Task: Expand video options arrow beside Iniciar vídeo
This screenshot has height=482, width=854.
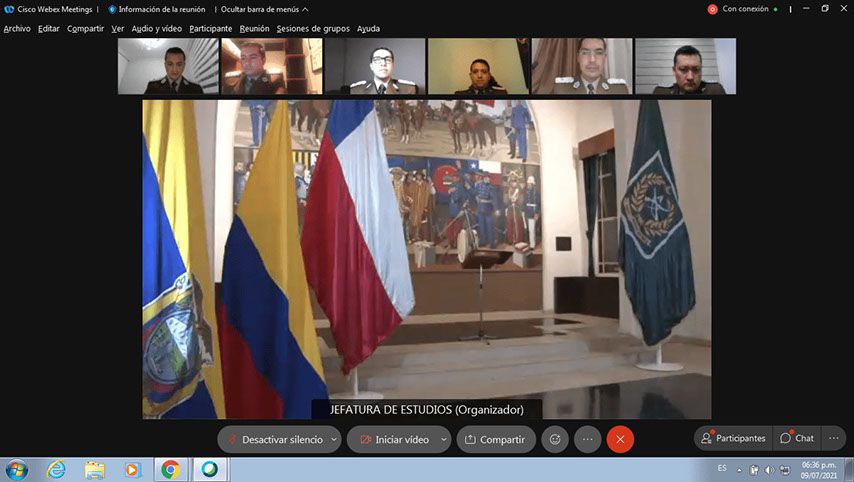Action: point(443,439)
